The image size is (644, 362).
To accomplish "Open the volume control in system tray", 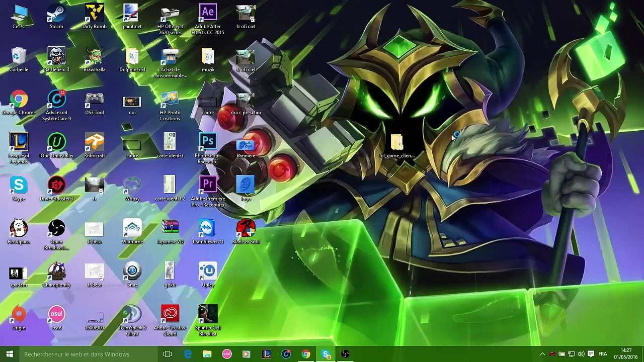I will tap(581, 354).
